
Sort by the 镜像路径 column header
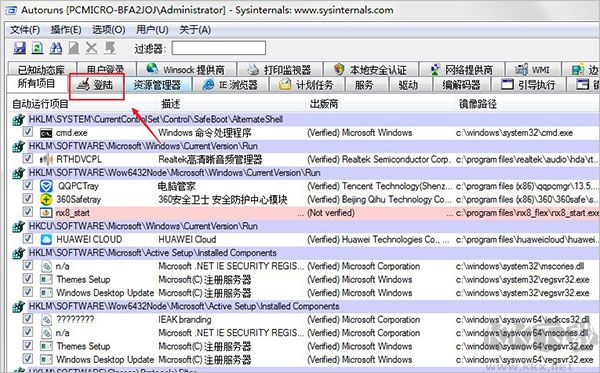point(527,104)
